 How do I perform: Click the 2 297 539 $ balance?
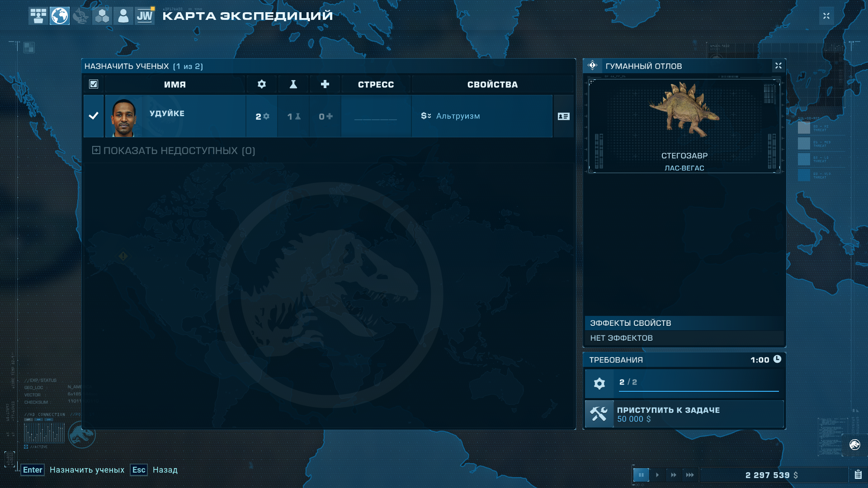coord(772,475)
